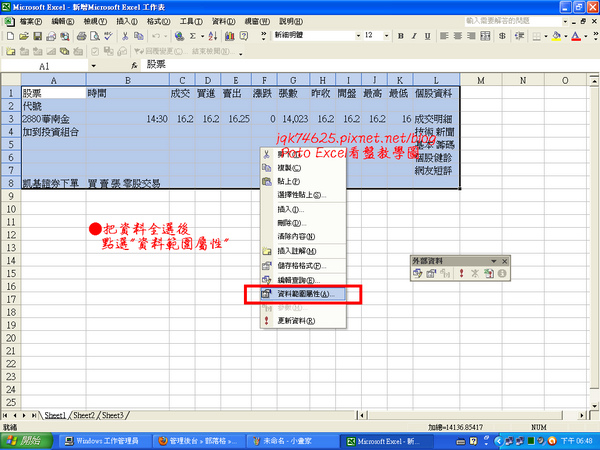This screenshot has height=450, width=600.
Task: Save the workbook with the floppy icon
Action: coord(38,36)
